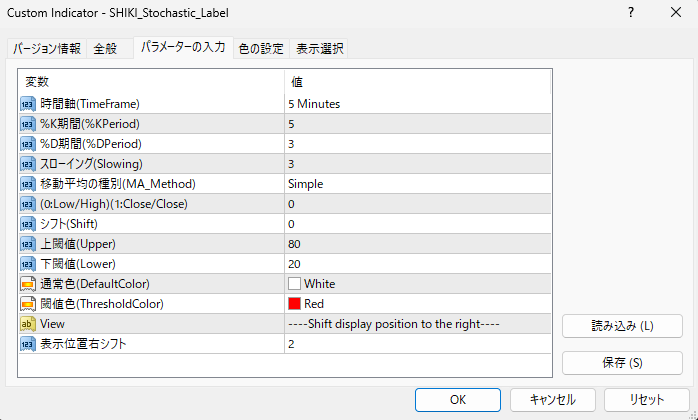
Task: Click the icon beside 時間軸(TimeFrame) parameter
Action: pos(28,103)
